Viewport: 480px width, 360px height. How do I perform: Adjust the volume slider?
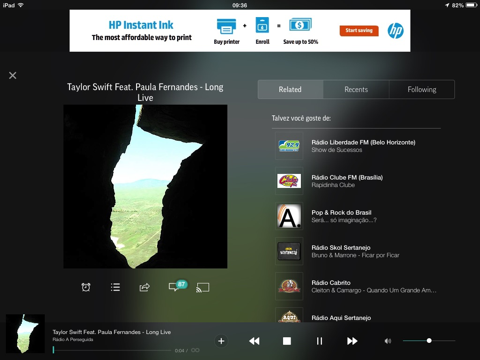click(x=429, y=341)
